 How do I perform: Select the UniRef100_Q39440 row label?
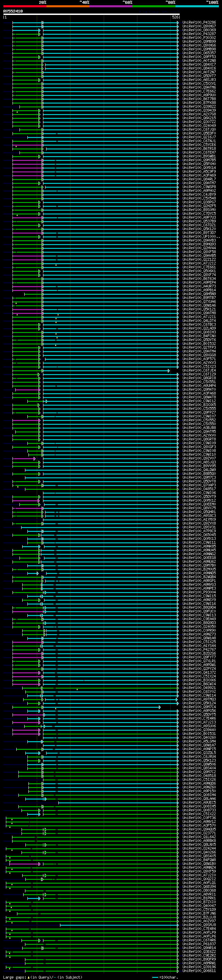click(x=199, y=730)
